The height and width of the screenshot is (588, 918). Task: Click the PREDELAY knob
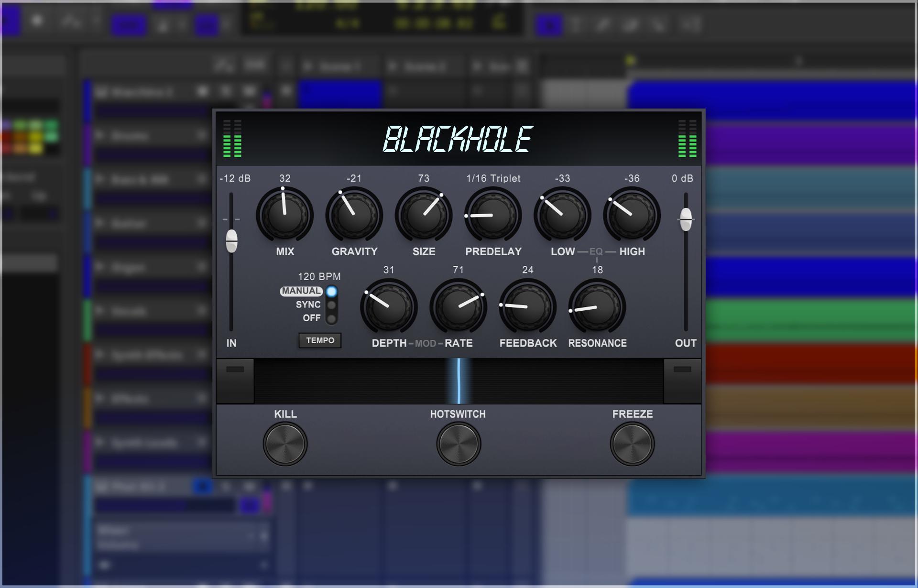493,215
